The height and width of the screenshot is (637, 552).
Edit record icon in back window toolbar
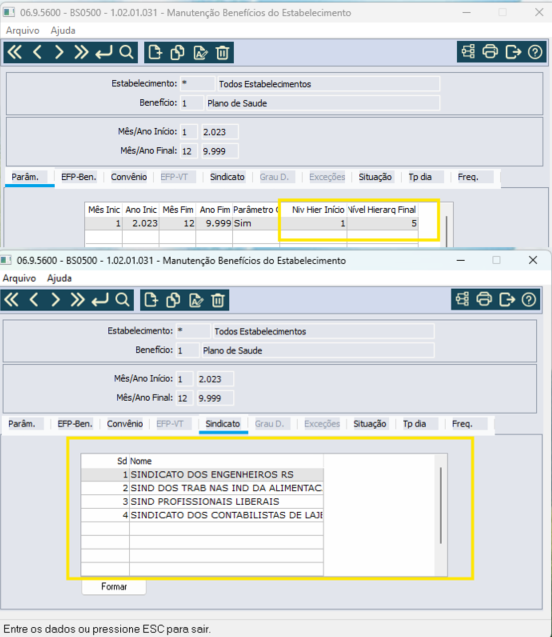(200, 52)
